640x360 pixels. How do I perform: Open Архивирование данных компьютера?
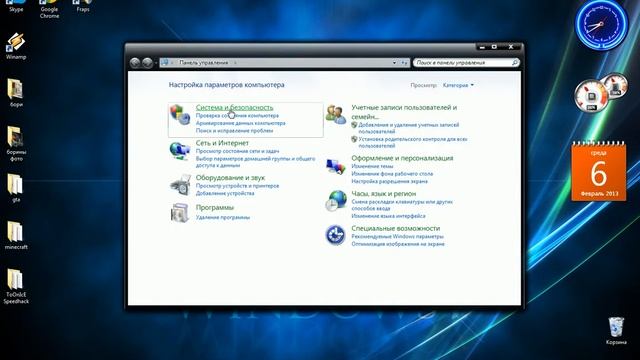pos(240,123)
